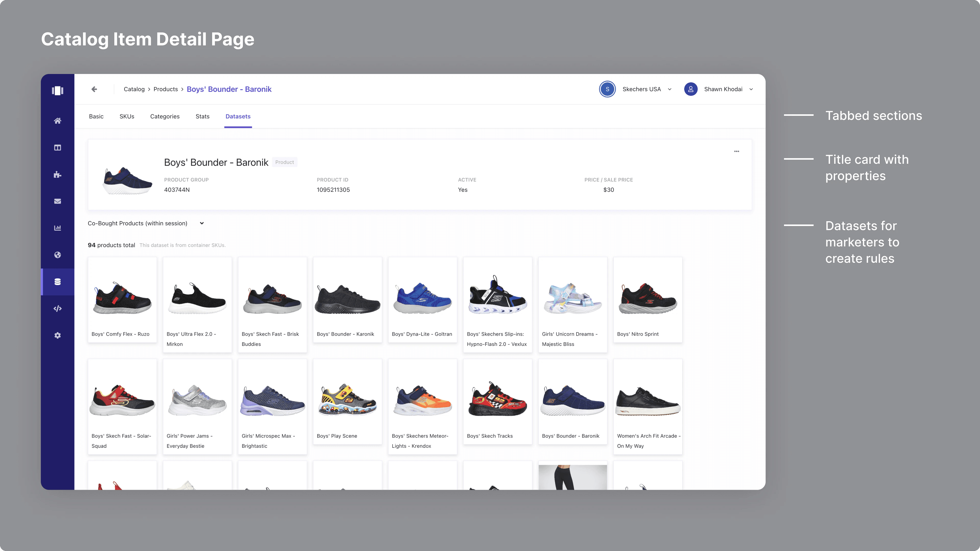This screenshot has height=551, width=980.
Task: Click the Shawn Khodai user name
Action: (x=723, y=89)
